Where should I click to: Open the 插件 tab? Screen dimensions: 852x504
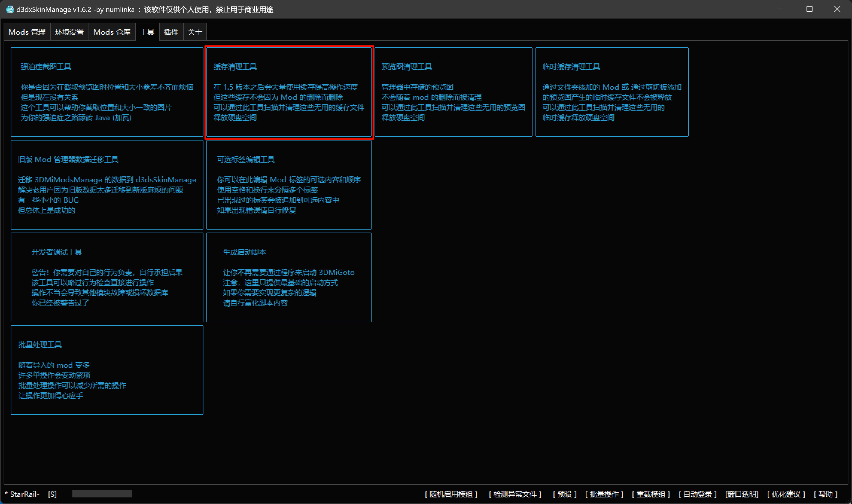pyautogui.click(x=171, y=32)
